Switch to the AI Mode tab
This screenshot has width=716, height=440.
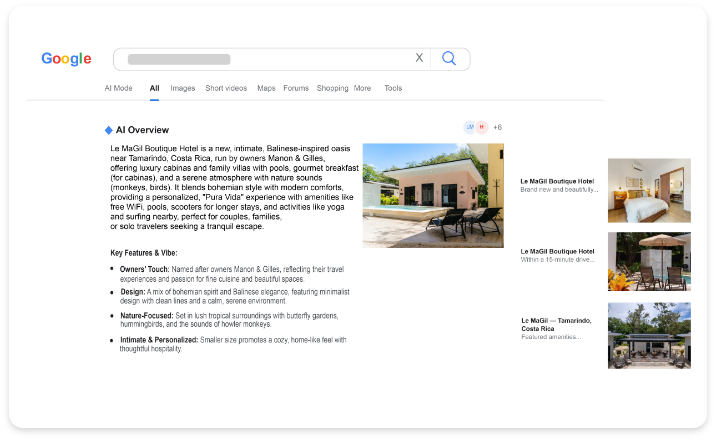point(118,88)
